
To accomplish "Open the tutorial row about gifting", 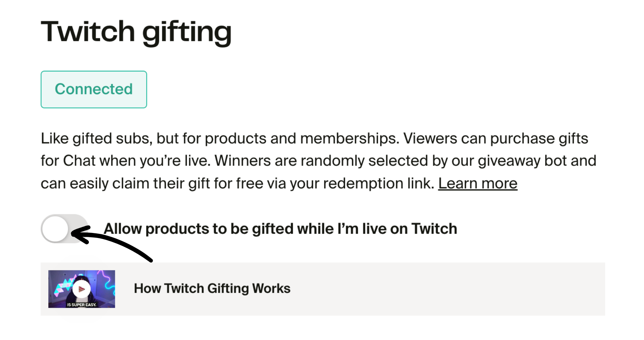I will click(302, 289).
